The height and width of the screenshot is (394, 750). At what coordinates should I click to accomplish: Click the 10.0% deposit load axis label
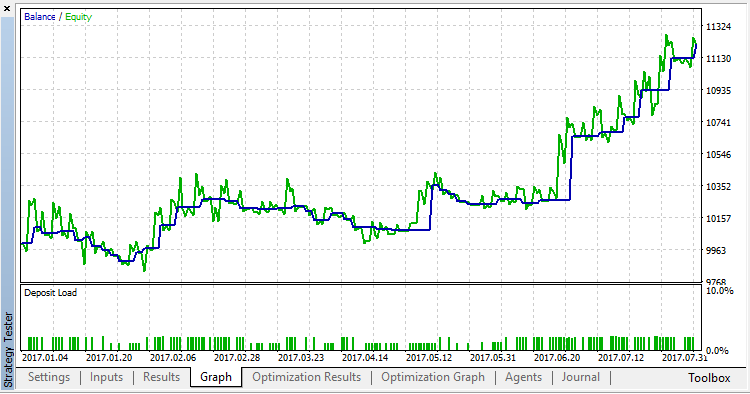pyautogui.click(x=719, y=291)
